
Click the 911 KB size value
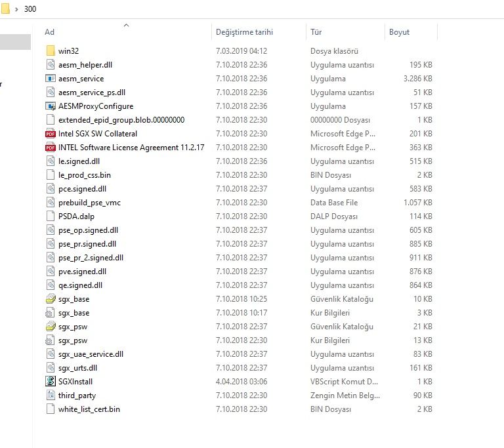click(x=421, y=258)
